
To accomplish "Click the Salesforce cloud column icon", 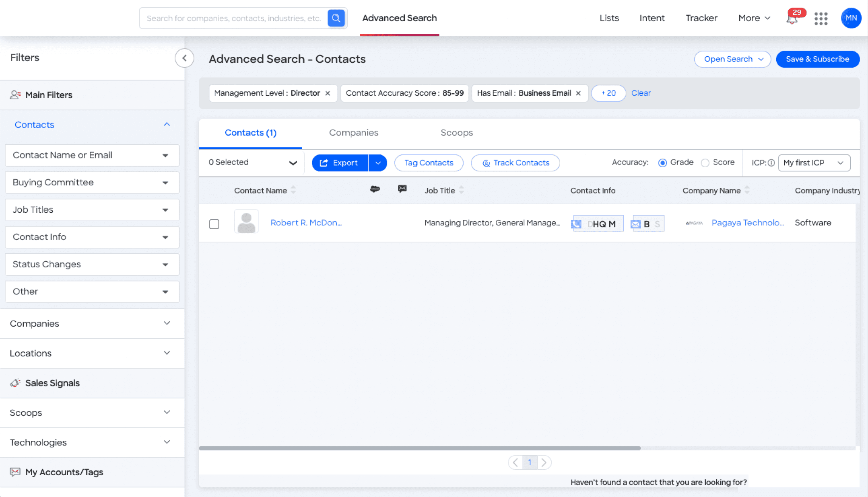I will click(375, 189).
